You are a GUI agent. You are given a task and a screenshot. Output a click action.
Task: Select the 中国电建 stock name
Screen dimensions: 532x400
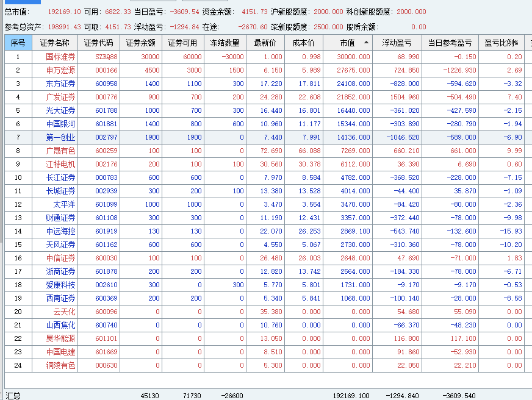(60, 352)
